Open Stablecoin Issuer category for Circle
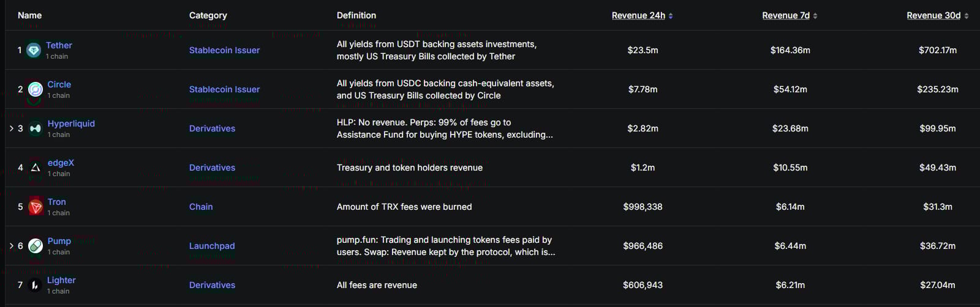 click(x=224, y=89)
